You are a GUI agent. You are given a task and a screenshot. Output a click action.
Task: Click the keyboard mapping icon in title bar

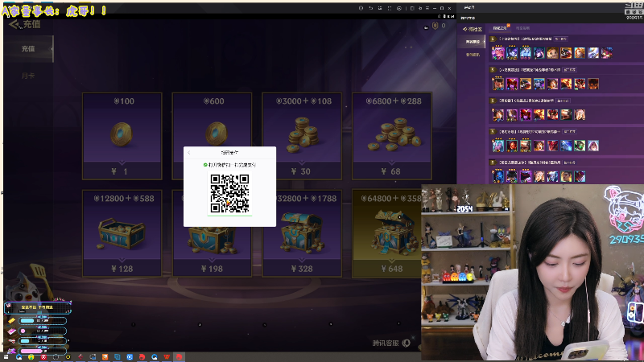click(380, 8)
